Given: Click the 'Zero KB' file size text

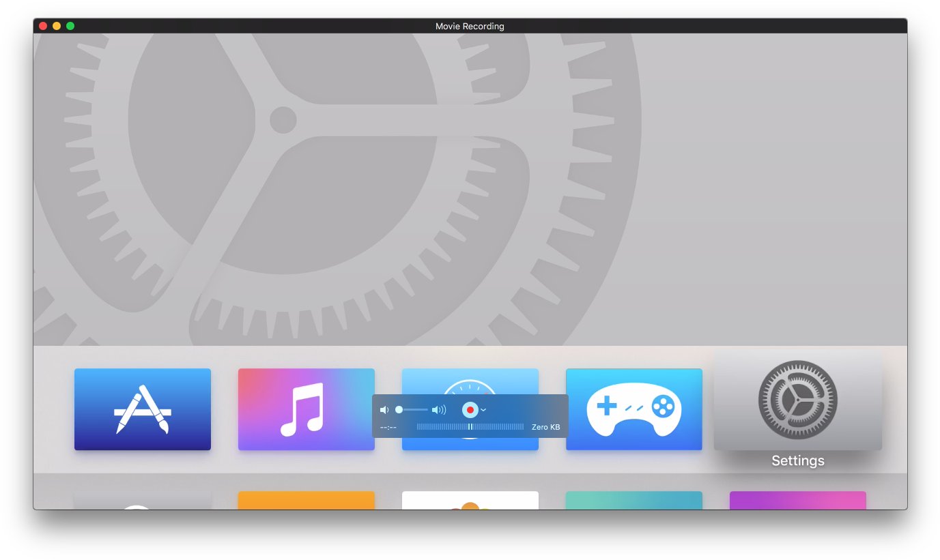Looking at the screenshot, I should pyautogui.click(x=546, y=427).
